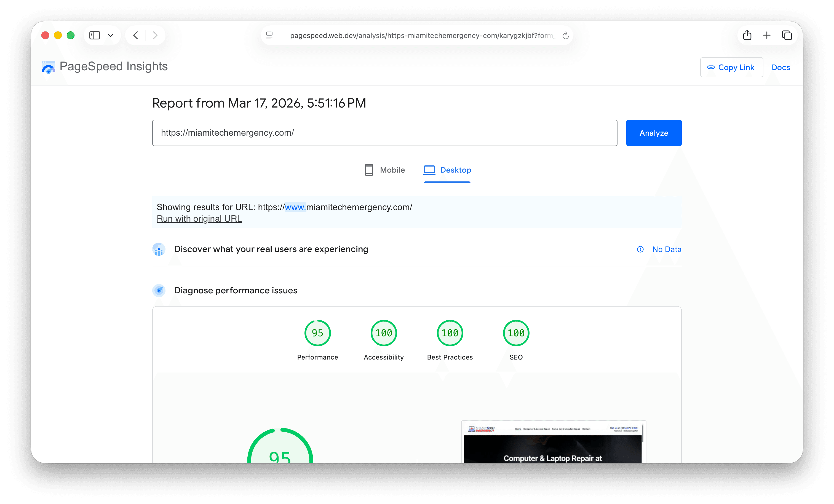This screenshot has width=834, height=504.
Task: Select the desktop laptop icon
Action: [x=429, y=170]
